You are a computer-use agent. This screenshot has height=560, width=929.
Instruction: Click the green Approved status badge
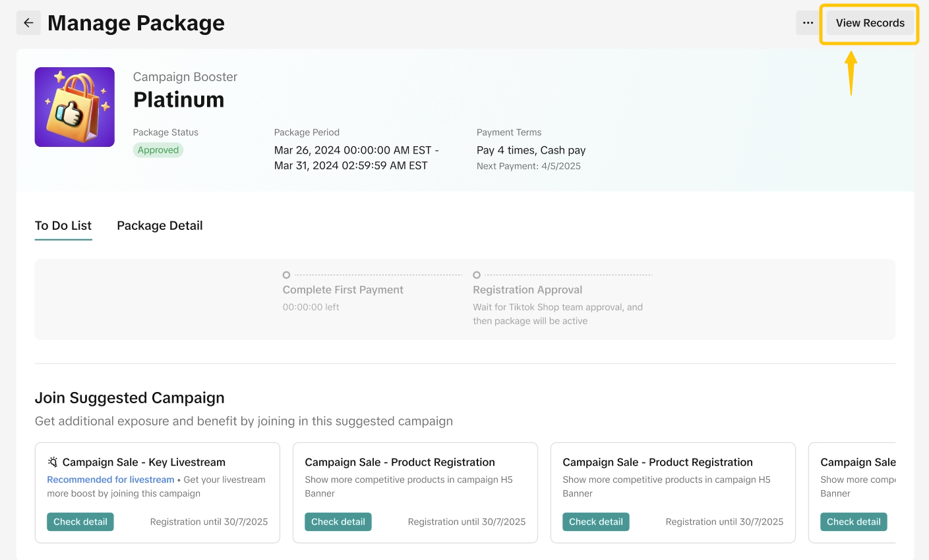tap(158, 150)
